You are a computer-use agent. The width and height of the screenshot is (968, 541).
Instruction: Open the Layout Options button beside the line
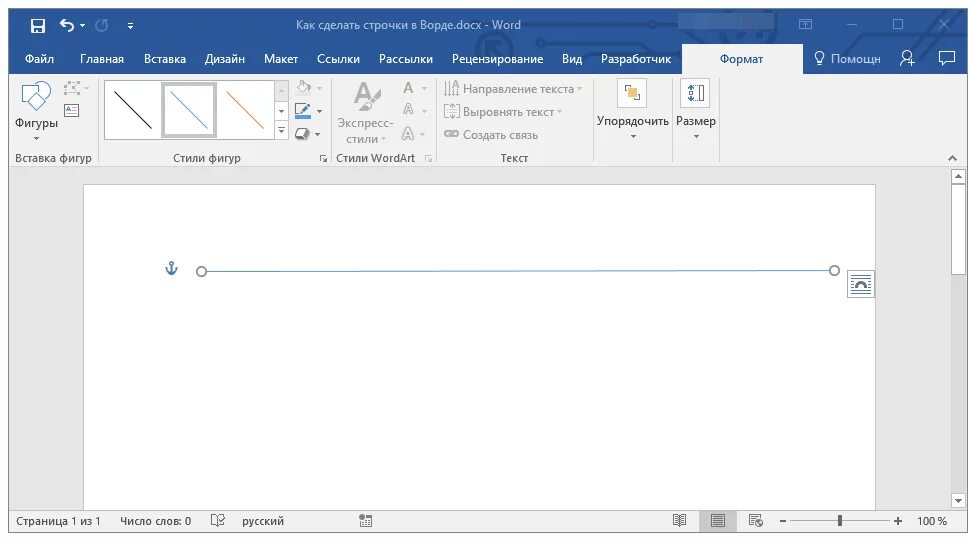[x=861, y=284]
